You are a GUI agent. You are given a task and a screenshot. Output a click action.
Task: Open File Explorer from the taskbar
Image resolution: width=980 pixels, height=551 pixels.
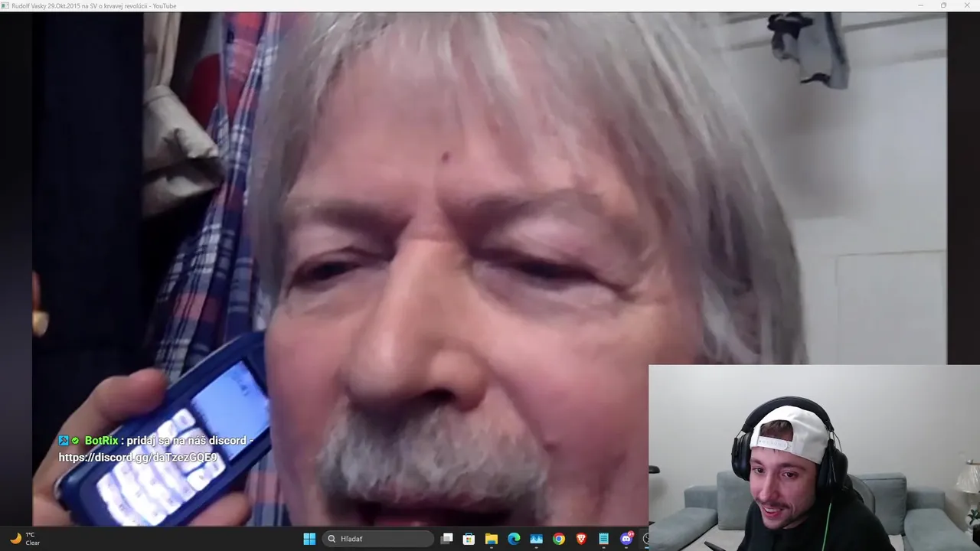point(492,539)
